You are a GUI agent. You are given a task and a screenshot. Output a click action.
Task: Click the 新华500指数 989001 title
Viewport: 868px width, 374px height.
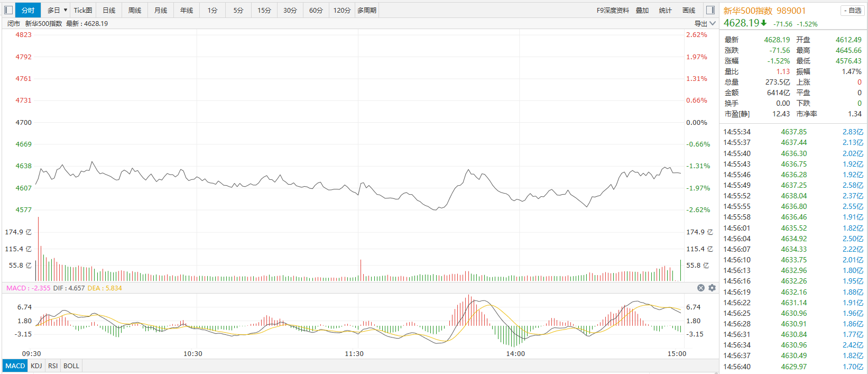pos(764,11)
